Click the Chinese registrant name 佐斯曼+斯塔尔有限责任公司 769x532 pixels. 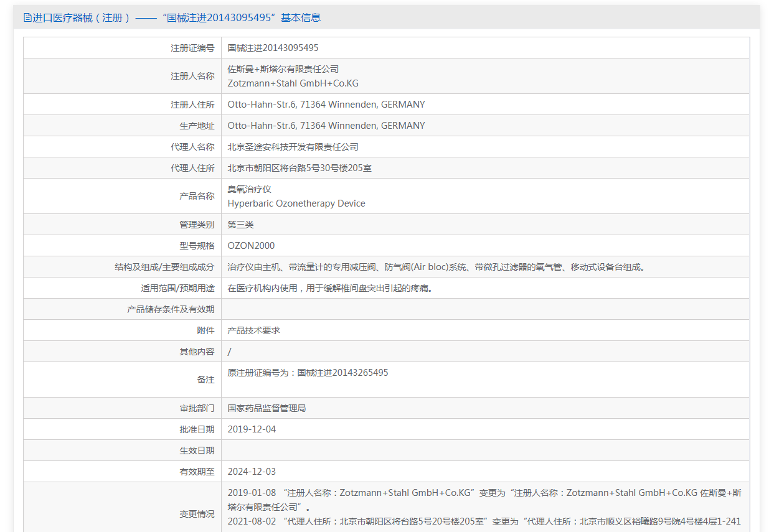pos(283,69)
